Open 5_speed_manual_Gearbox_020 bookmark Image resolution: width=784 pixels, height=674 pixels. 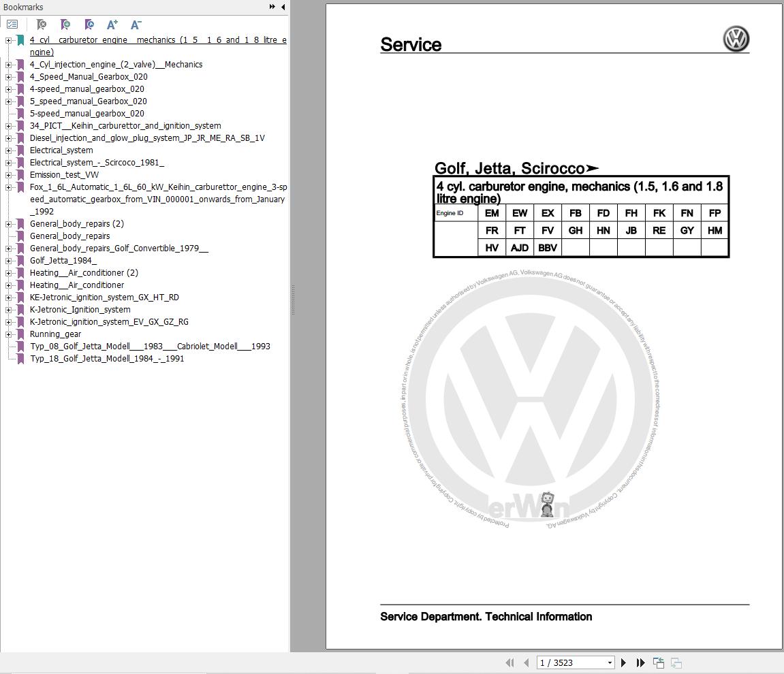tap(88, 101)
